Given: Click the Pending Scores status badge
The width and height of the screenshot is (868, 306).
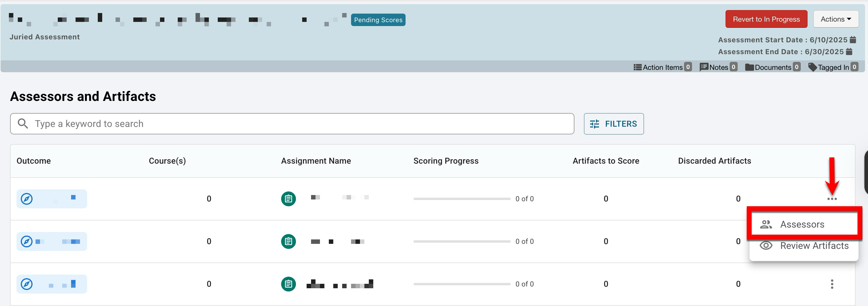Looking at the screenshot, I should click(378, 20).
